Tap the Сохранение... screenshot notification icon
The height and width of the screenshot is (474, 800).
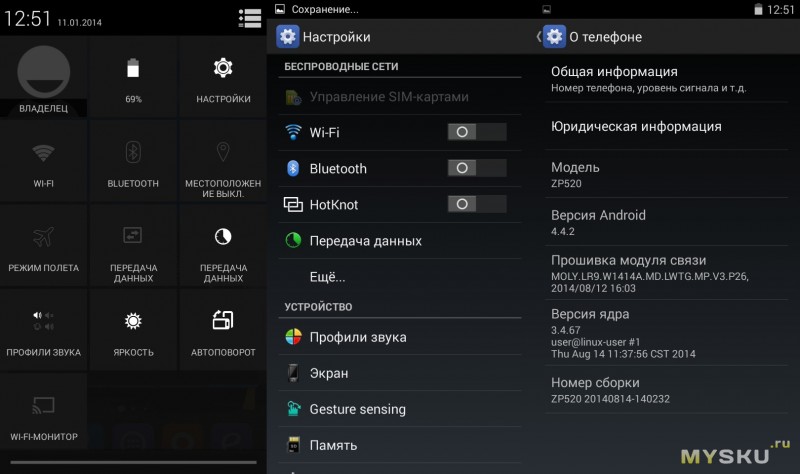pos(280,9)
